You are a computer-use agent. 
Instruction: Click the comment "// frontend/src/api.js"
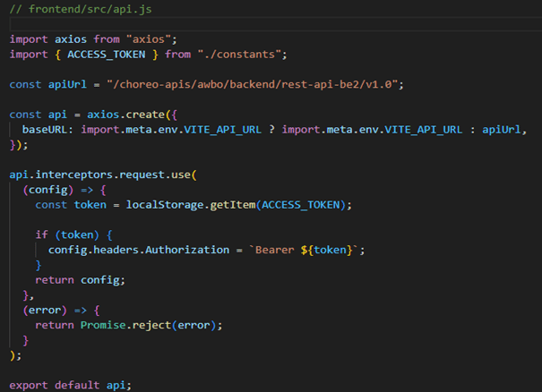(81, 9)
